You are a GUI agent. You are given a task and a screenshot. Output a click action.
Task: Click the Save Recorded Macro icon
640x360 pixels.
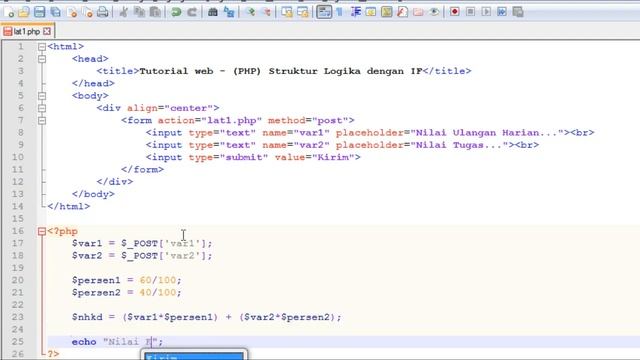pos(518,12)
